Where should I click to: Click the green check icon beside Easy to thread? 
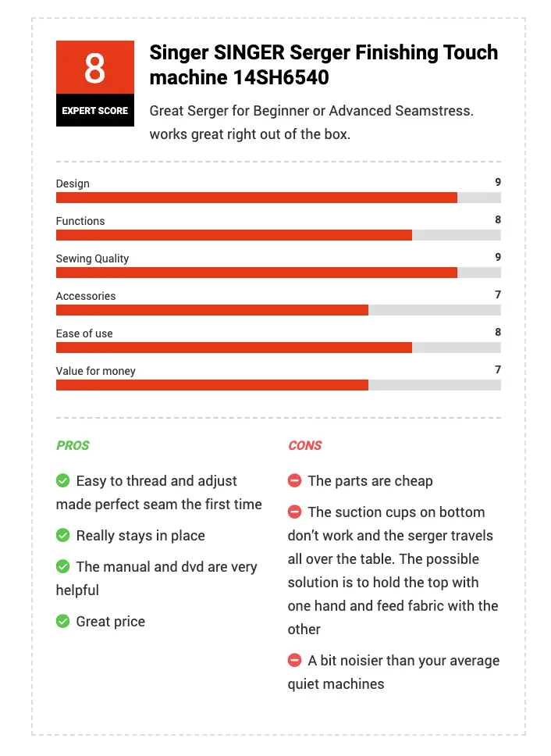pos(62,480)
